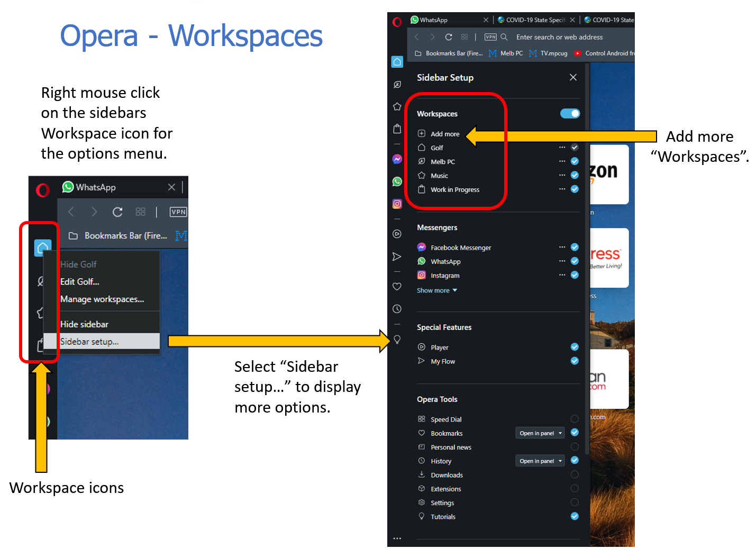Reload the page with refresh icon
Screen dimensions: 756x558
(x=449, y=37)
